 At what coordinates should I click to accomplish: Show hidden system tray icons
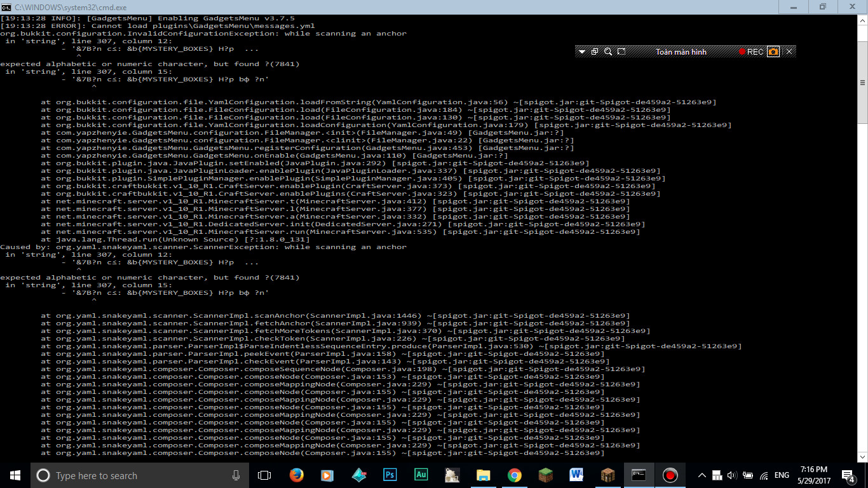[x=702, y=475]
